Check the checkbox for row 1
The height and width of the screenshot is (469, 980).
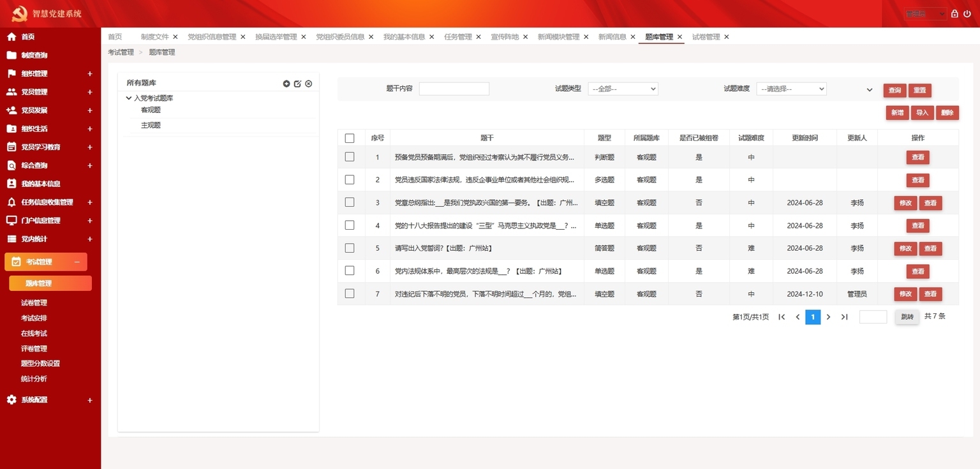pos(350,156)
